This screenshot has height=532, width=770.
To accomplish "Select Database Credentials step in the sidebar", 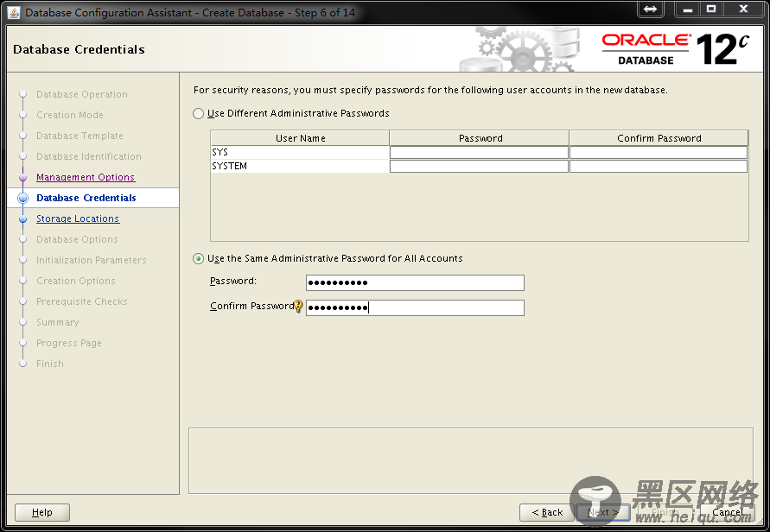I will (x=86, y=198).
